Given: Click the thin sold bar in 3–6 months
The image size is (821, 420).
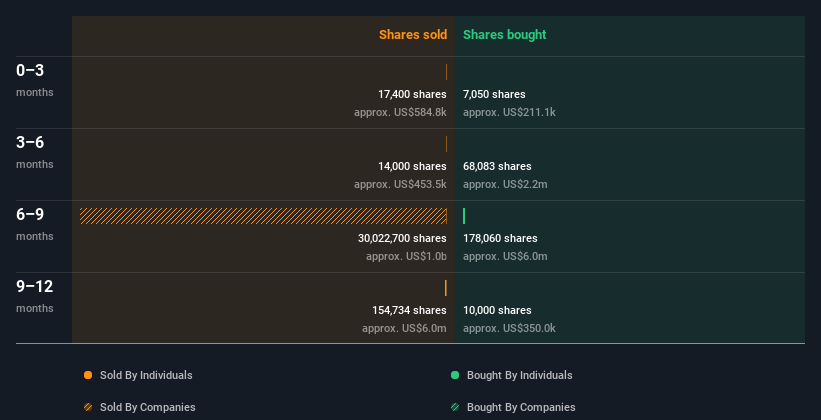Looking at the screenshot, I should point(446,144).
